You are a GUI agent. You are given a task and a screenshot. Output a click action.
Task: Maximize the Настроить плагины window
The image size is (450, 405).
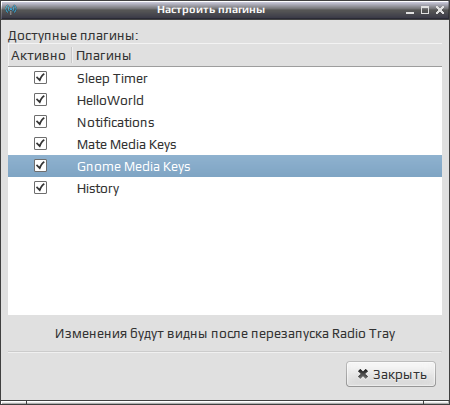tap(425, 10)
